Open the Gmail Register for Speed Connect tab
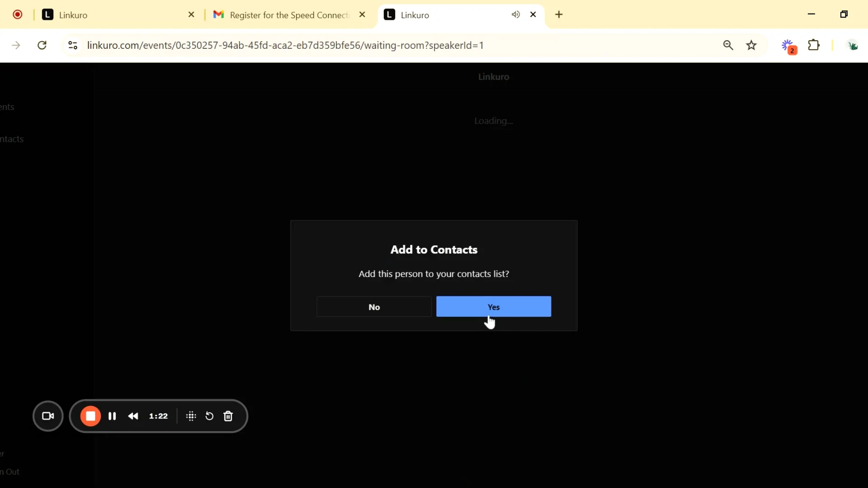Screen dimensions: 868x488 pyautogui.click(x=285, y=15)
